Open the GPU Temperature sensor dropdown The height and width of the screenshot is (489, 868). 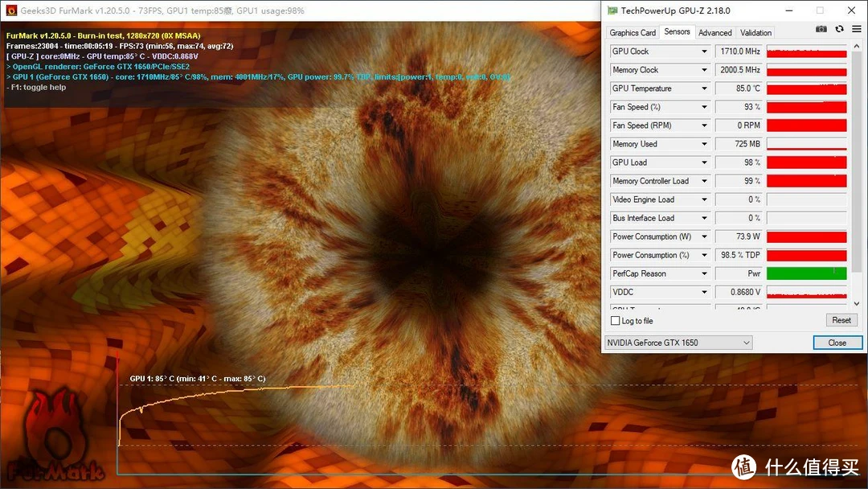[x=704, y=88]
